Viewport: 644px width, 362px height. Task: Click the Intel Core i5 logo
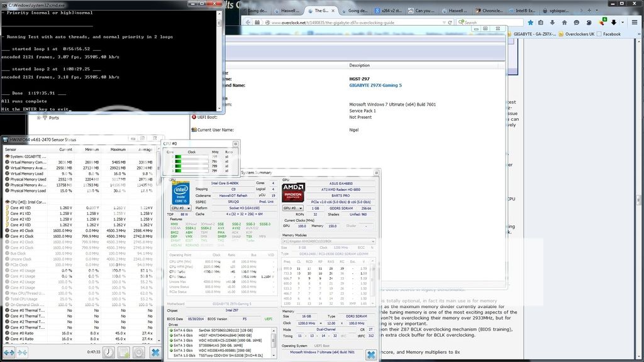[x=181, y=192]
